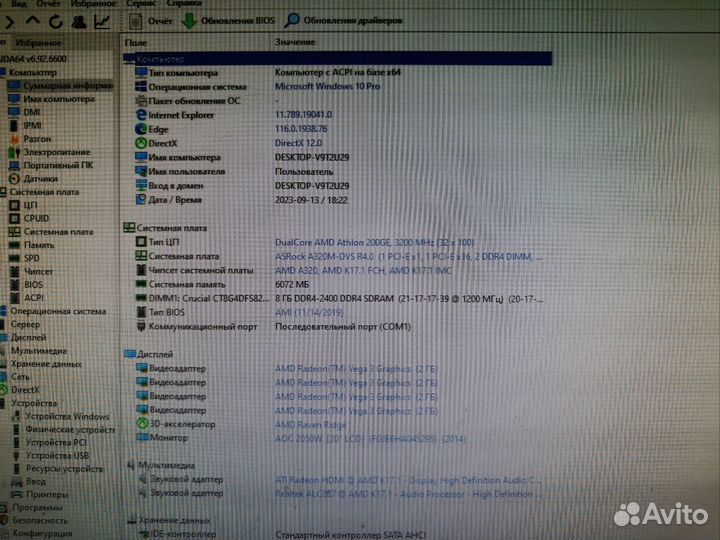The height and width of the screenshot is (540, 720).
Task: Click the Refresh toolbar icon
Action: coord(56,22)
